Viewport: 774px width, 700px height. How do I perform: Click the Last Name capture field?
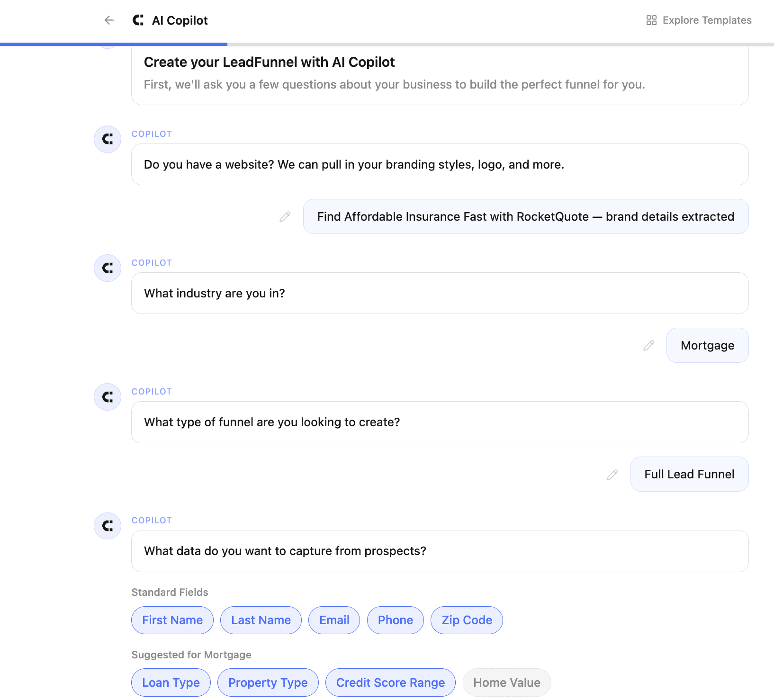point(261,620)
